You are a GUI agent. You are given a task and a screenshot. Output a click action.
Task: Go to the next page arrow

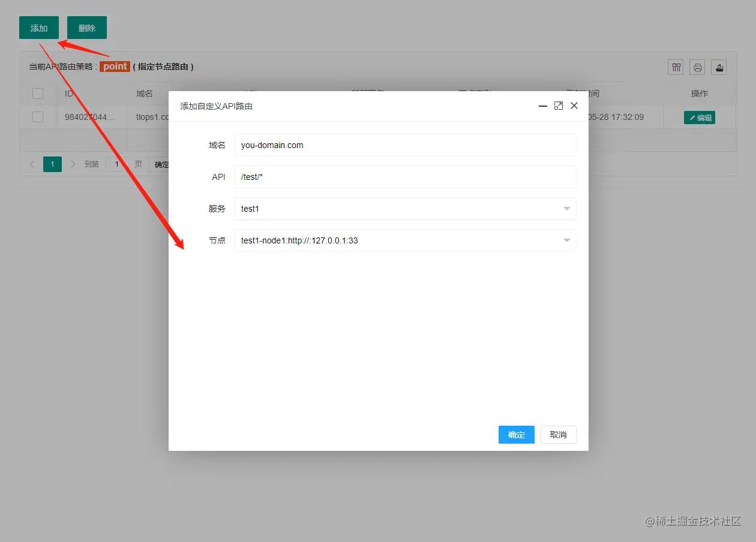(x=73, y=164)
